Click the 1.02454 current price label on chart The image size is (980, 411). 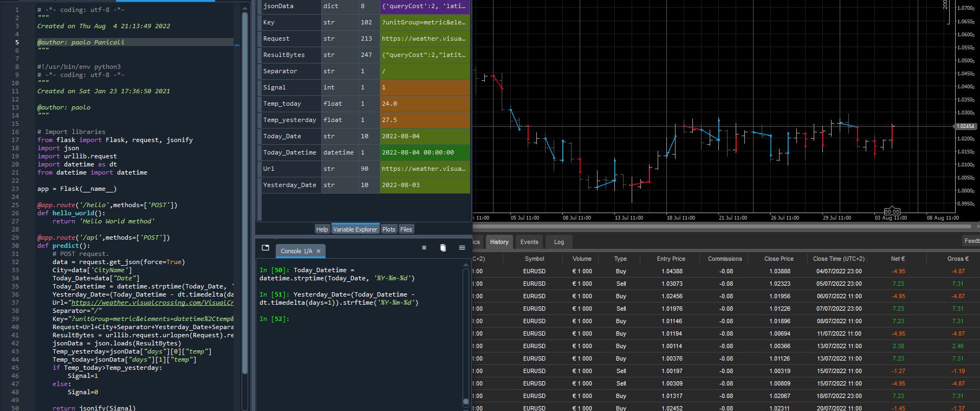tap(965, 126)
